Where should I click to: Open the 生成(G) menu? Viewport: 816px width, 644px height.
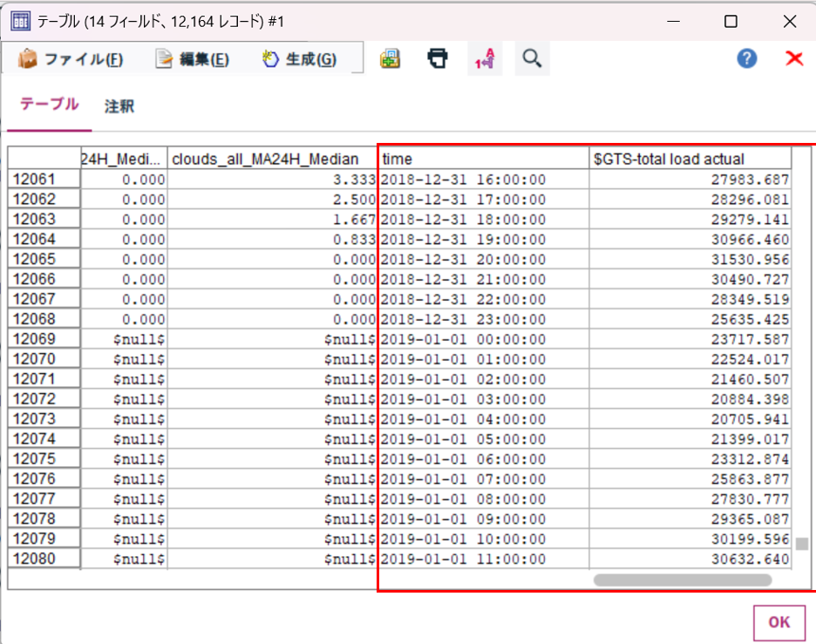coord(299,58)
